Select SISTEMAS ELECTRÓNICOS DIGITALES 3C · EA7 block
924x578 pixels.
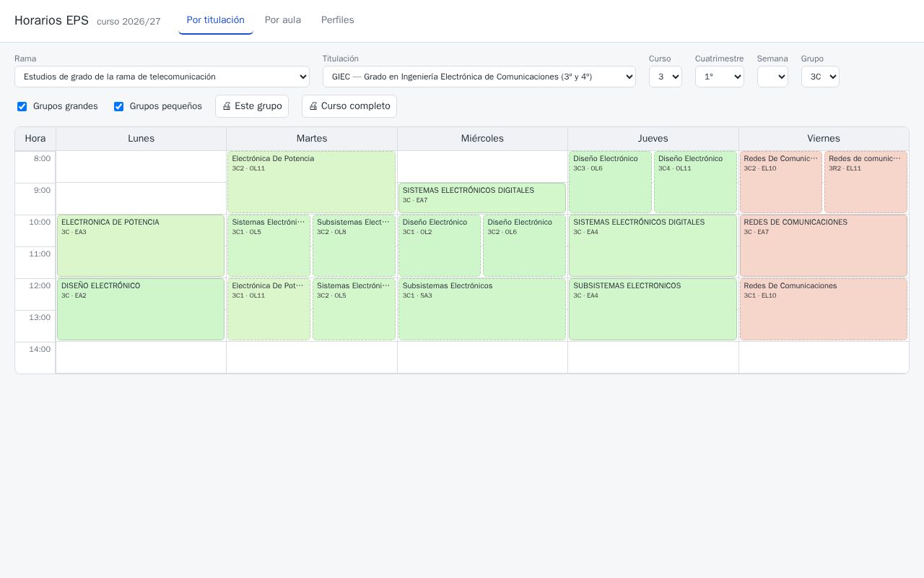coord(482,198)
